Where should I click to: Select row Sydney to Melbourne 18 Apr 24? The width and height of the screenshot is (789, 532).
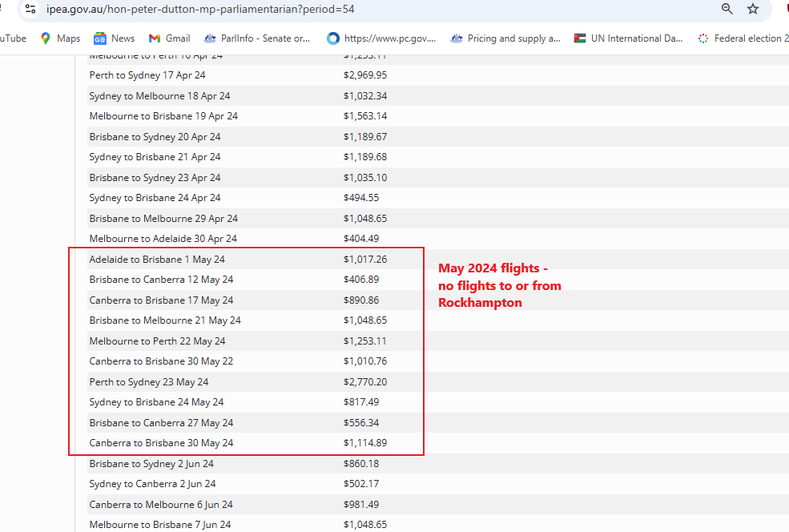click(x=438, y=95)
